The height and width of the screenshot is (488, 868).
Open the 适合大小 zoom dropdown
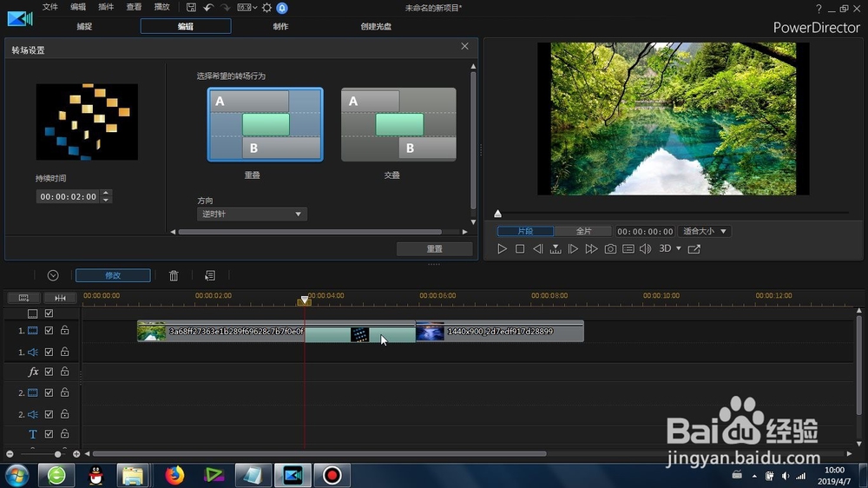(x=704, y=231)
